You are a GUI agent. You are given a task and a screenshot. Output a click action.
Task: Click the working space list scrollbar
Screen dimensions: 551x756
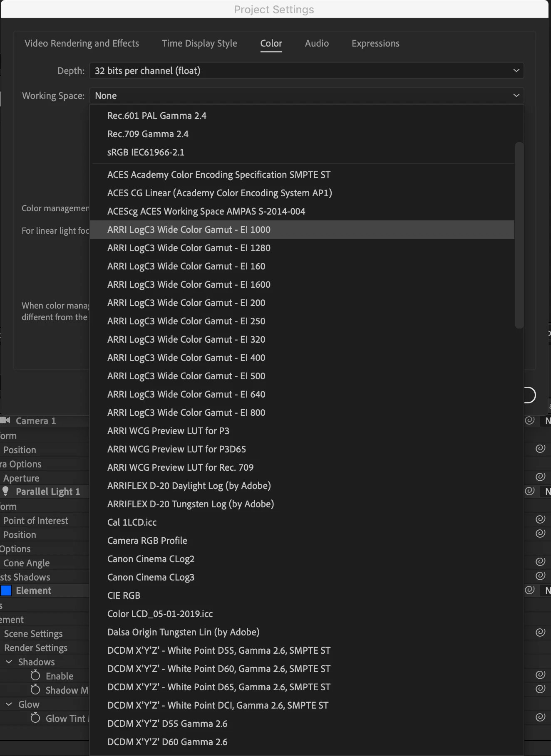[519, 235]
